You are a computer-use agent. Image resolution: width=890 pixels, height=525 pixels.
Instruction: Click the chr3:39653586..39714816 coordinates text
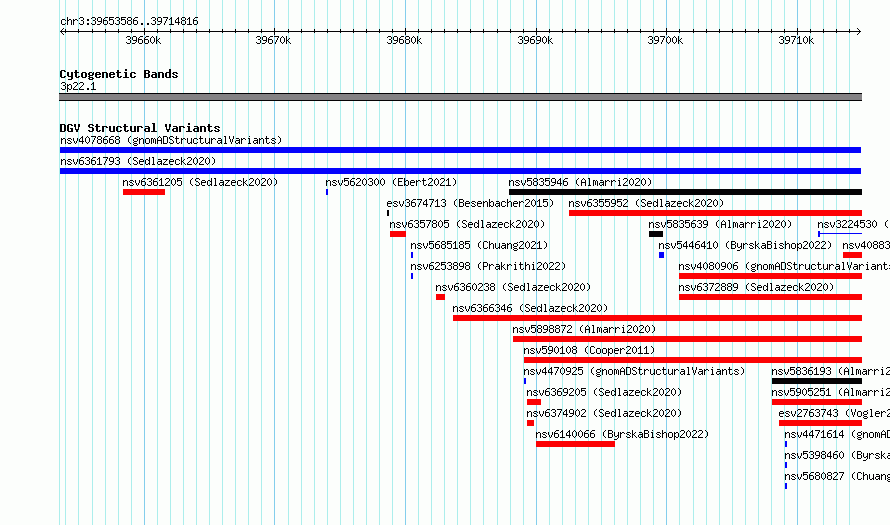[x=129, y=22]
